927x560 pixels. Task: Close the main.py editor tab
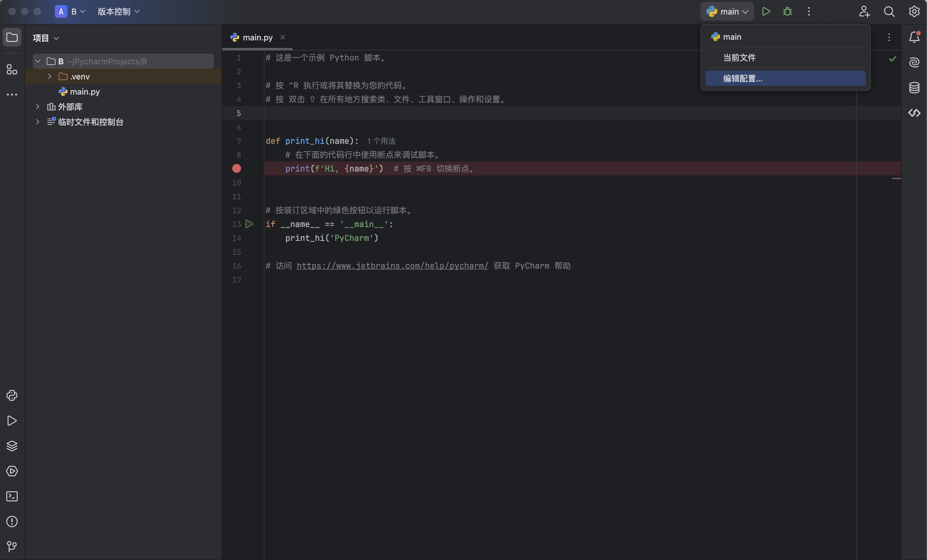(x=282, y=37)
